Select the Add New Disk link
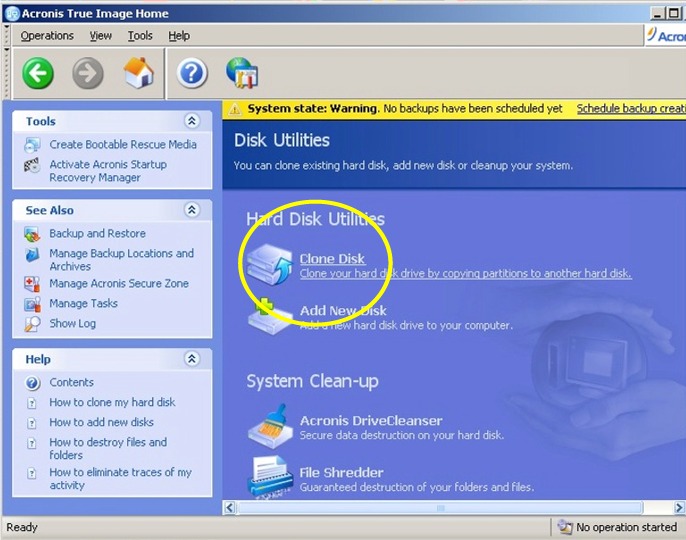 click(x=343, y=311)
